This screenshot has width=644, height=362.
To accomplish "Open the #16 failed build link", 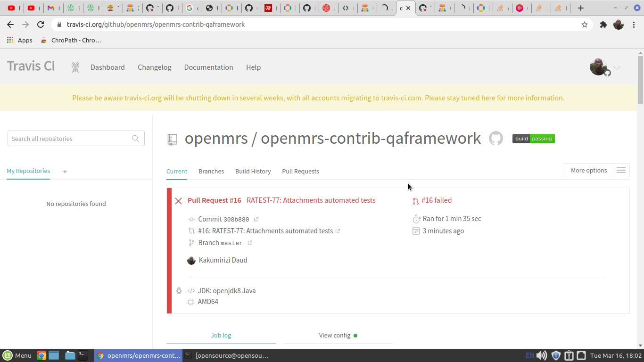I will 437,200.
